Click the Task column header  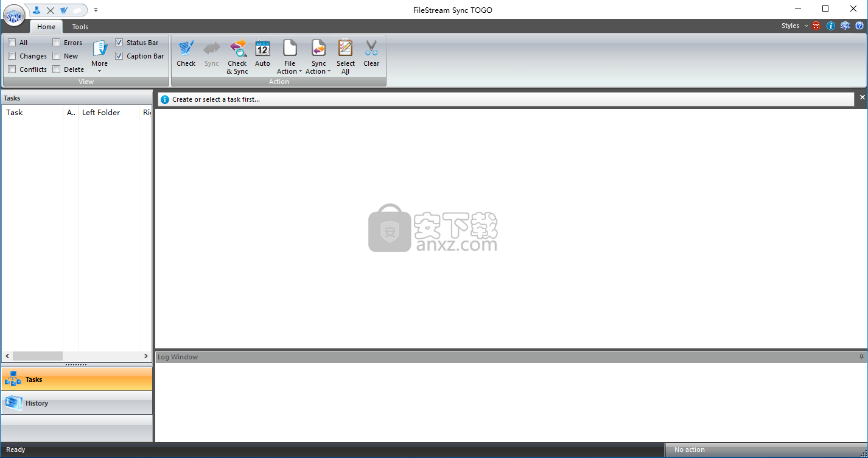(x=32, y=112)
